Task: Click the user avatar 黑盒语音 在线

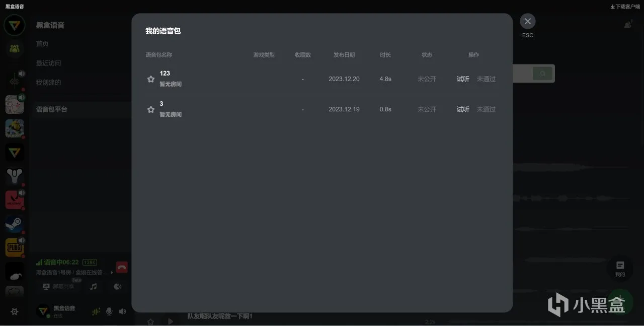Action: coord(44,311)
